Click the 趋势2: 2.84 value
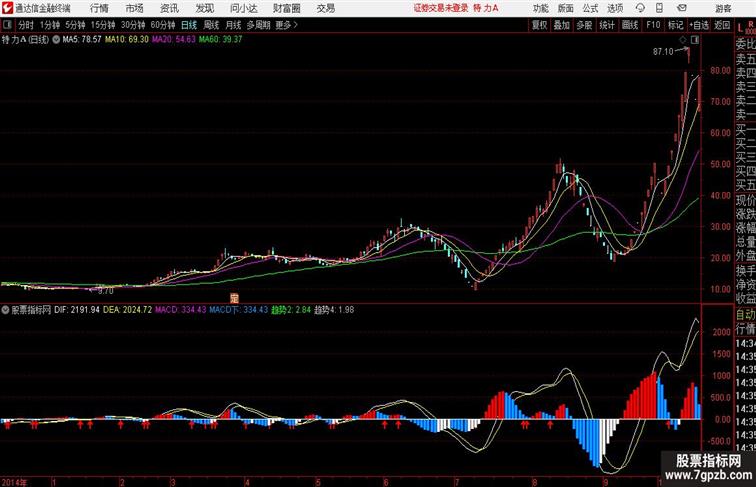756x487 pixels. 291,310
